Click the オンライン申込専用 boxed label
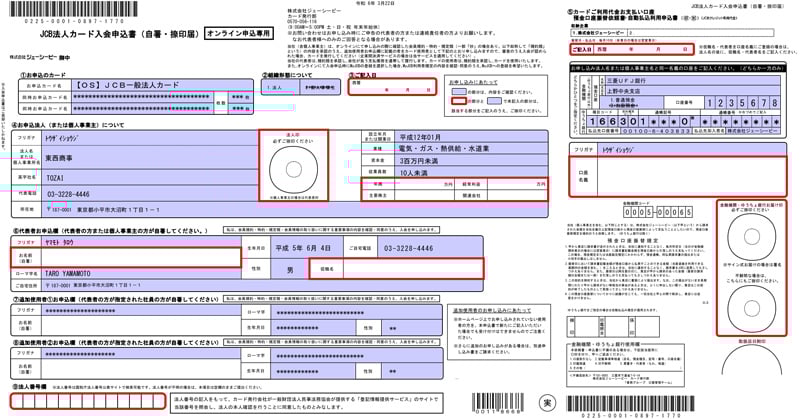The width and height of the screenshot is (800, 419). pyautogui.click(x=239, y=34)
